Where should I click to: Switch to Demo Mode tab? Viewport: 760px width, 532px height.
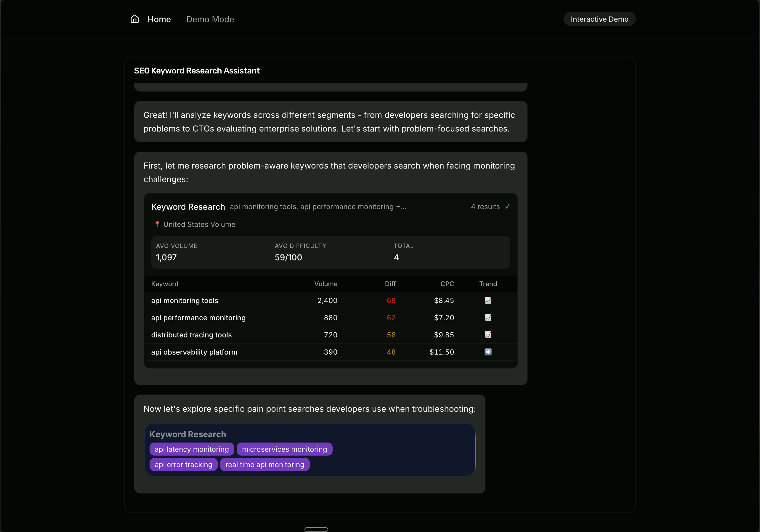point(210,19)
